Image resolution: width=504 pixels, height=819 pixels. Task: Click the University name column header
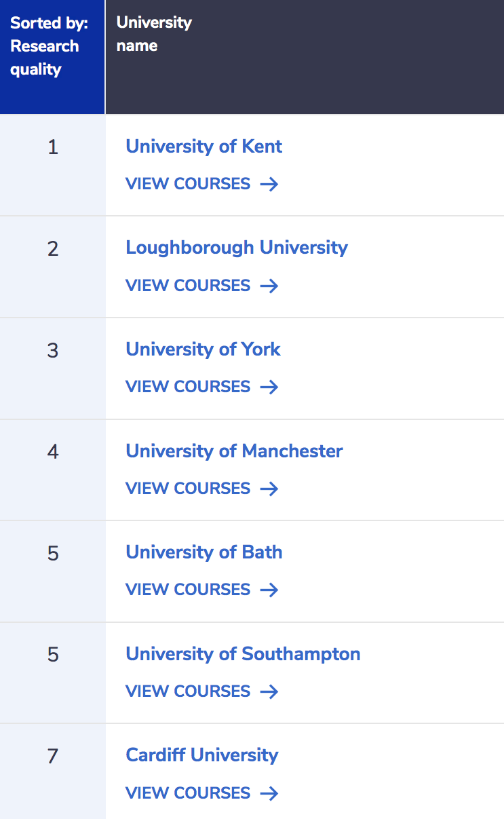tap(154, 34)
